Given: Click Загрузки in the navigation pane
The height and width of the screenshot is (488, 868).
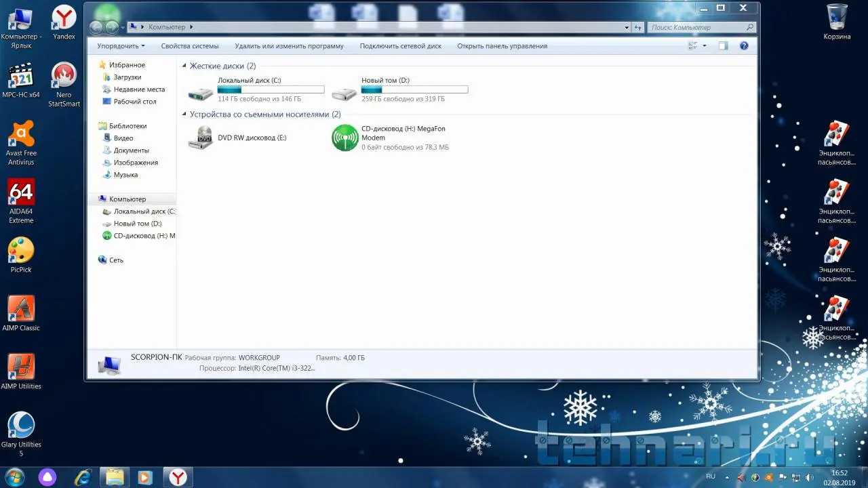Looking at the screenshot, I should click(127, 77).
